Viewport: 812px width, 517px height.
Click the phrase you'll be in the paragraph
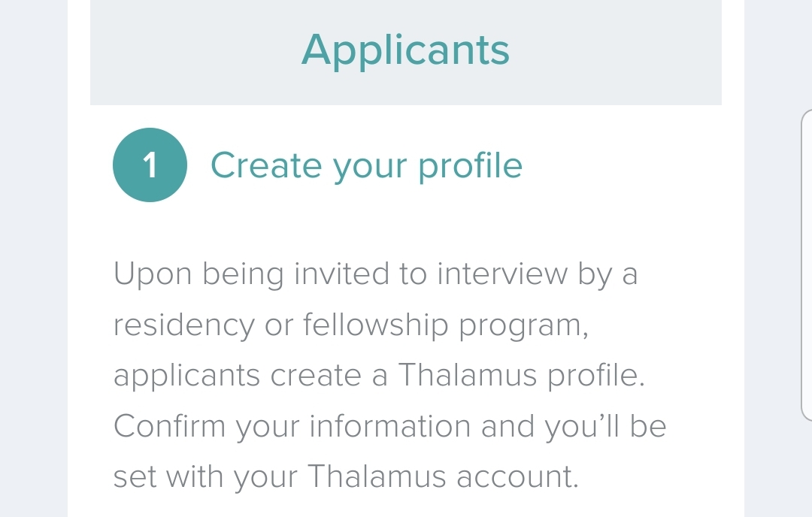click(605, 428)
